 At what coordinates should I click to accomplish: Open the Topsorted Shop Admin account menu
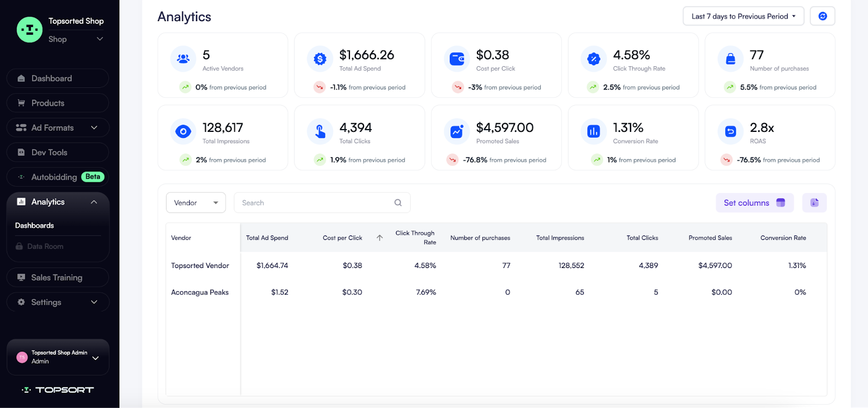pyautogui.click(x=58, y=357)
